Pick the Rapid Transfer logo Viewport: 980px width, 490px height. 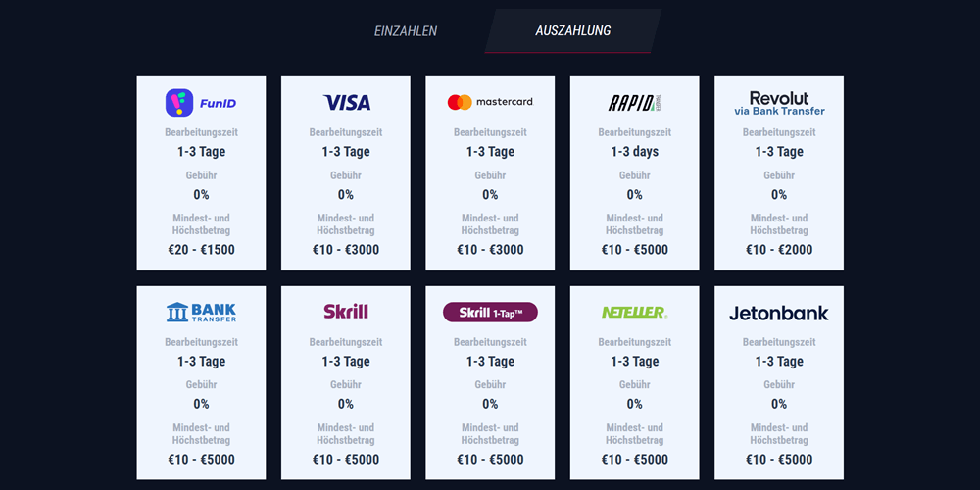[x=634, y=103]
